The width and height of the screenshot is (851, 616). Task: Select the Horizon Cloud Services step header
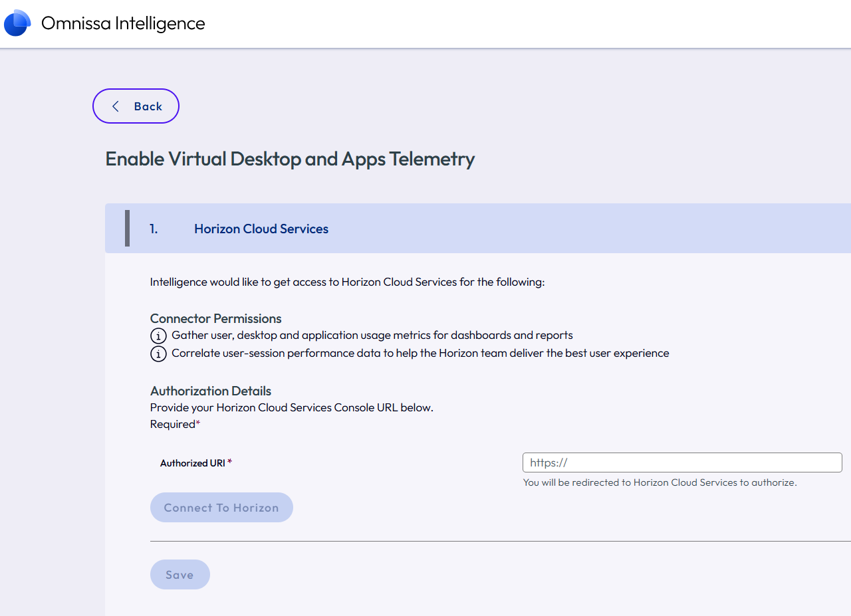tap(478, 229)
